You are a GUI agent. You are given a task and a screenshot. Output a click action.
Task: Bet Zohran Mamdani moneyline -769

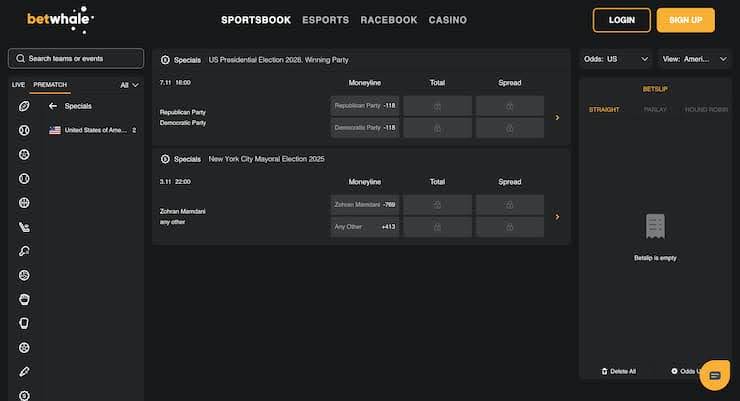[x=365, y=205]
